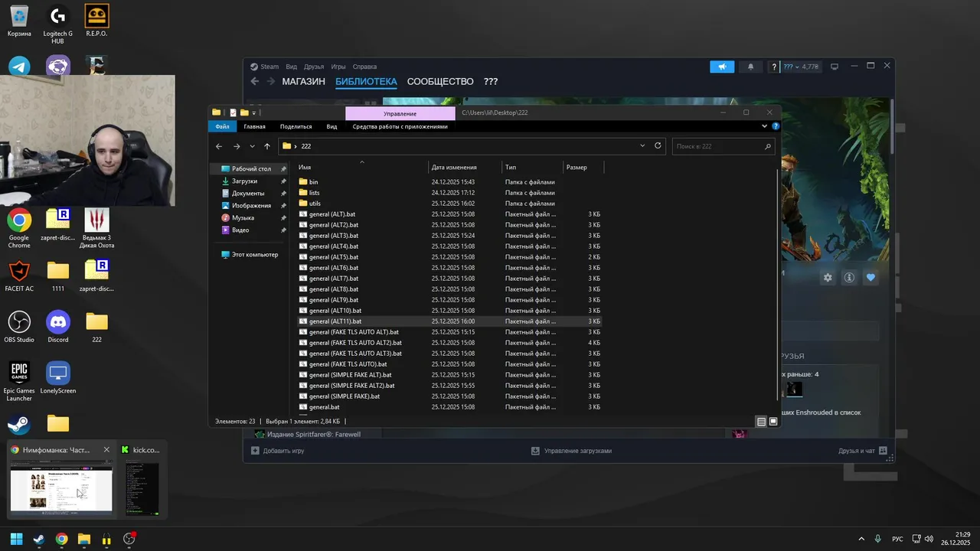This screenshot has width=980, height=551.
Task: Select Рабочий стол in Explorer sidebar
Action: [251, 168]
